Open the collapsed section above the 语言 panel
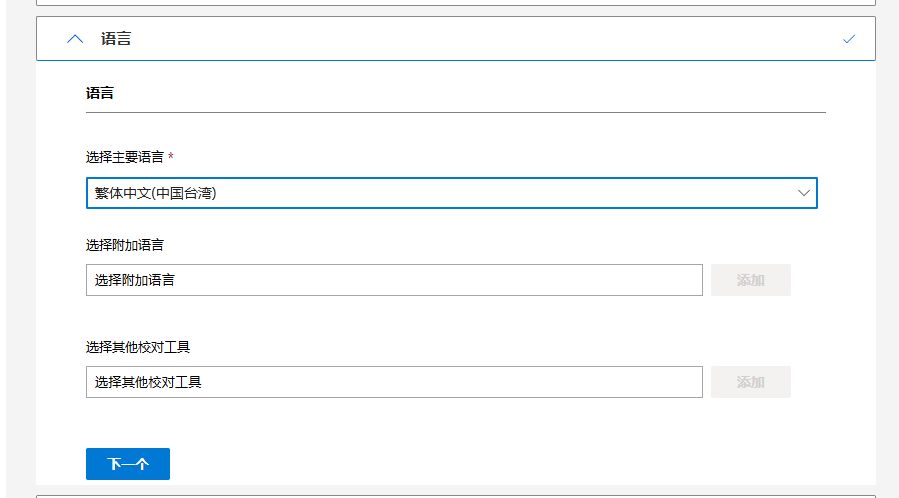Viewport: 899px width, 498px height. coord(455,3)
